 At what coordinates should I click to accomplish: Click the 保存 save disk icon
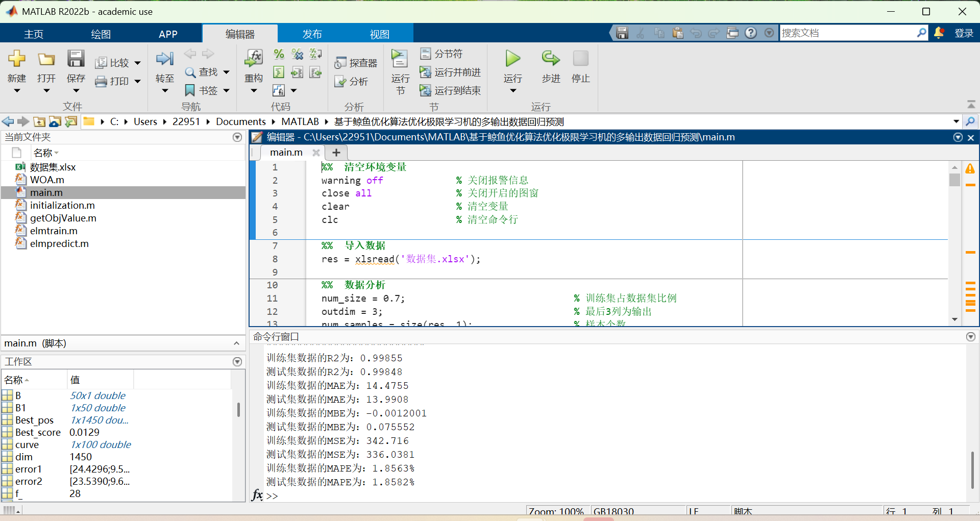coord(76,59)
